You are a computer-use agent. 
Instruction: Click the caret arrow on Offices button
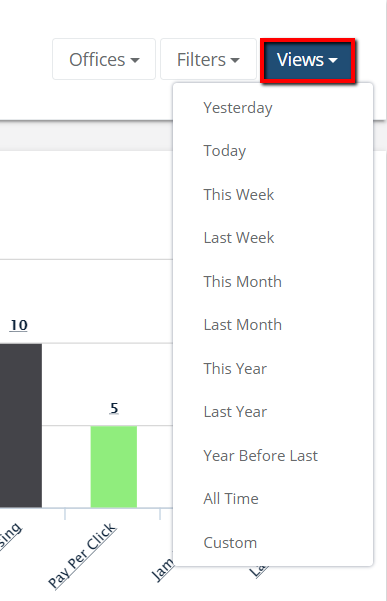pyautogui.click(x=135, y=60)
